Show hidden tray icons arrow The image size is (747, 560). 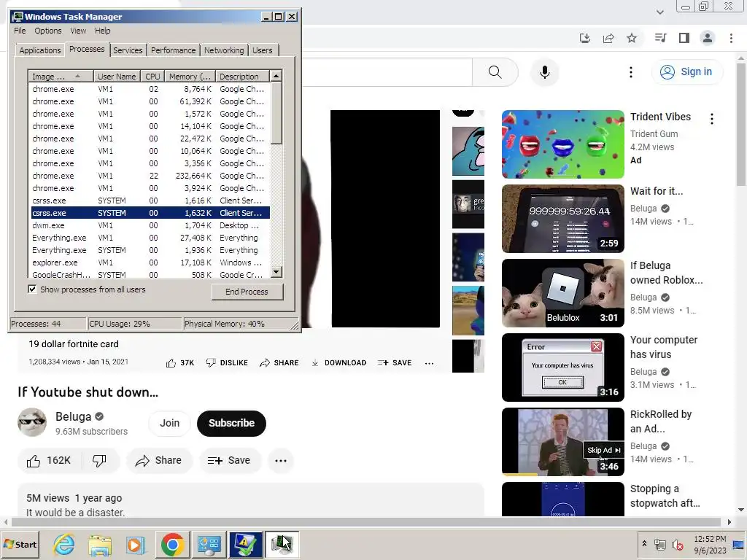pyautogui.click(x=644, y=544)
